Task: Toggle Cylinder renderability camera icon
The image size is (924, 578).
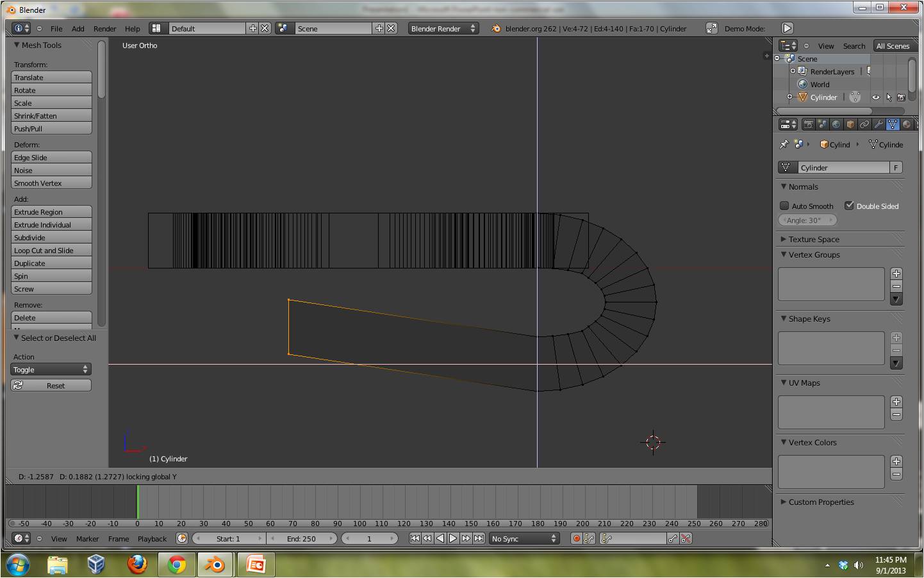Action: coord(902,97)
